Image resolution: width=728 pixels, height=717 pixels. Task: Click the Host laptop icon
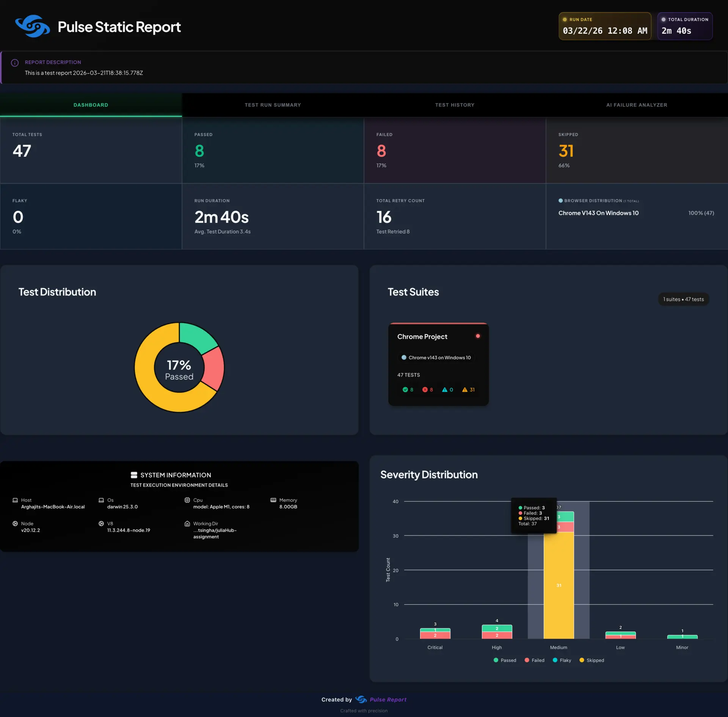(15, 500)
